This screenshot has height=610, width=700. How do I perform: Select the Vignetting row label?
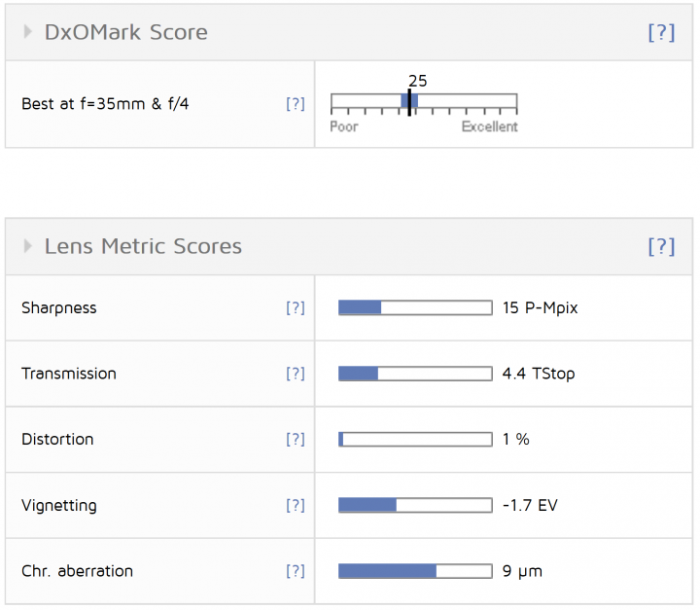tap(60, 505)
